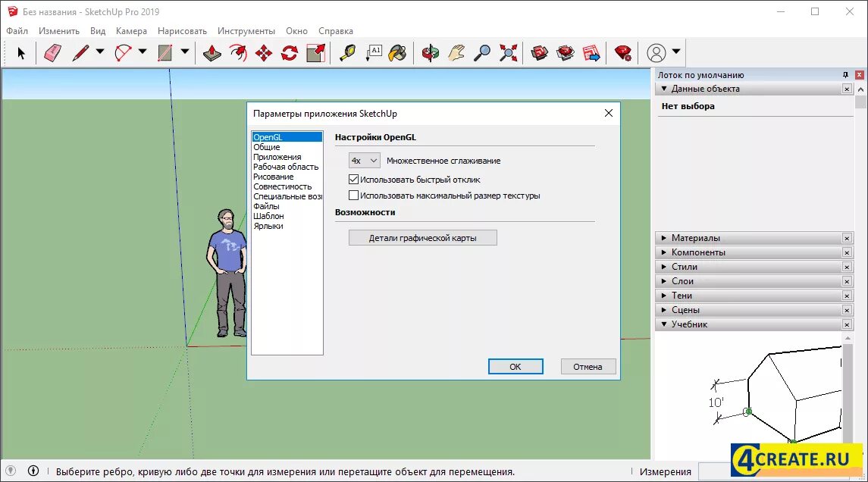Select the Text label tool
Image resolution: width=868 pixels, height=482 pixels.
pyautogui.click(x=374, y=53)
